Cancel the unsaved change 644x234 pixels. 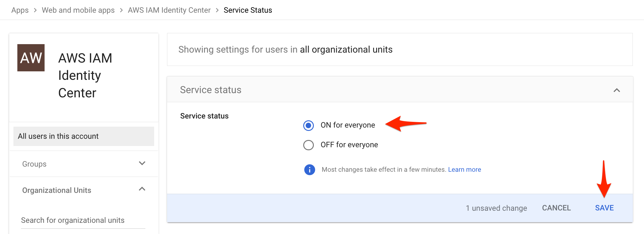(556, 208)
